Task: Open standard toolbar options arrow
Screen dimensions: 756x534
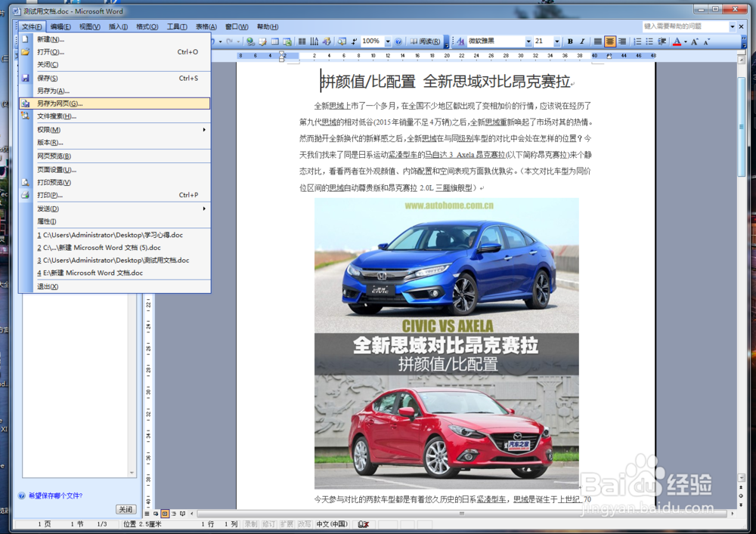Action: point(447,42)
